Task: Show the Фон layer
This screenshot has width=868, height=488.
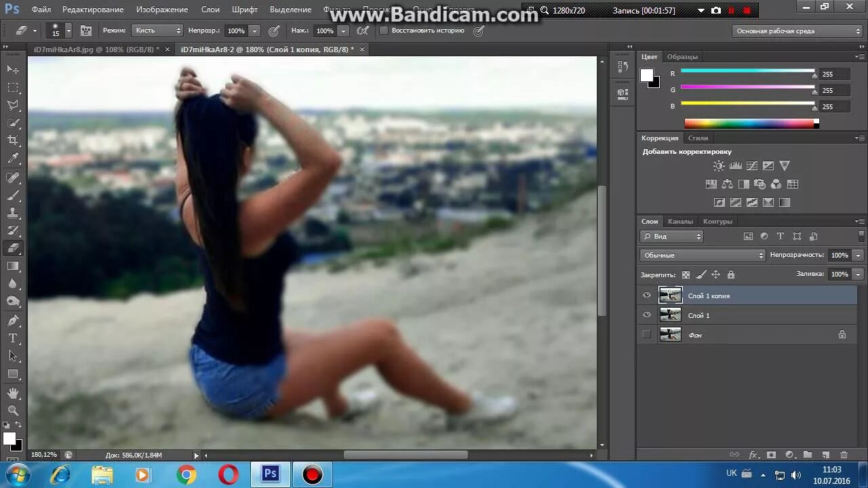Action: click(x=646, y=334)
